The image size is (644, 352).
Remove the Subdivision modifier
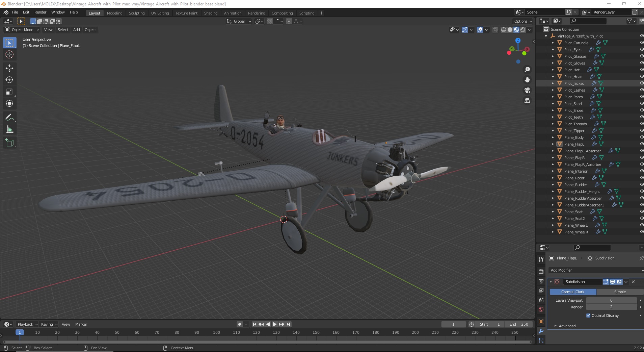click(633, 282)
